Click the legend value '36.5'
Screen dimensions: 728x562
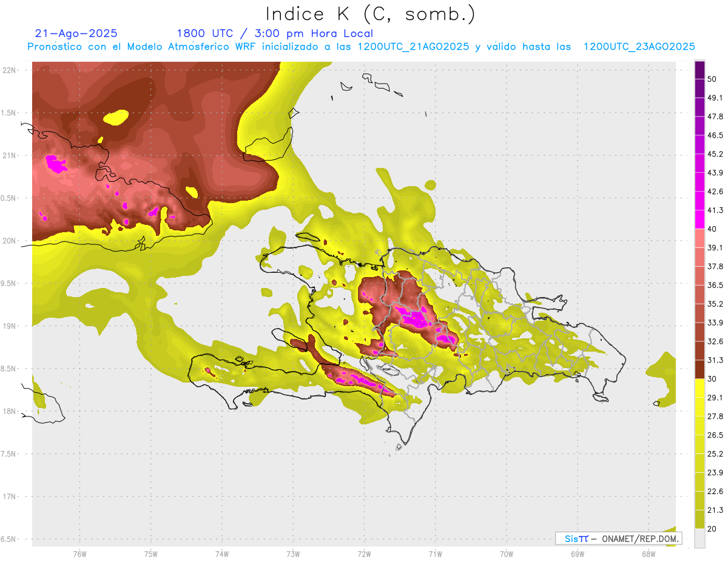click(715, 285)
